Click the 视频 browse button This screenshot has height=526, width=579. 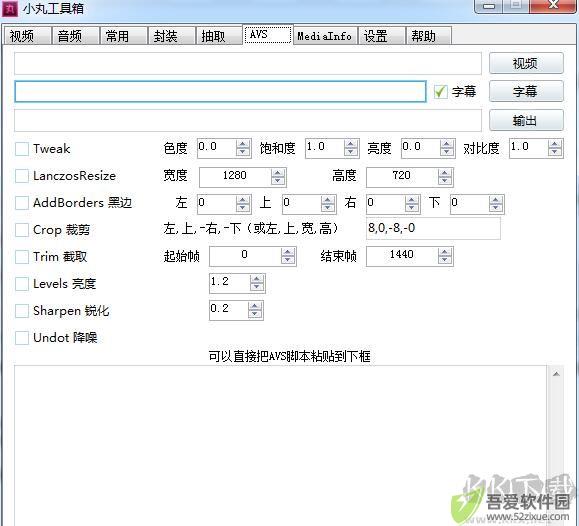point(526,63)
